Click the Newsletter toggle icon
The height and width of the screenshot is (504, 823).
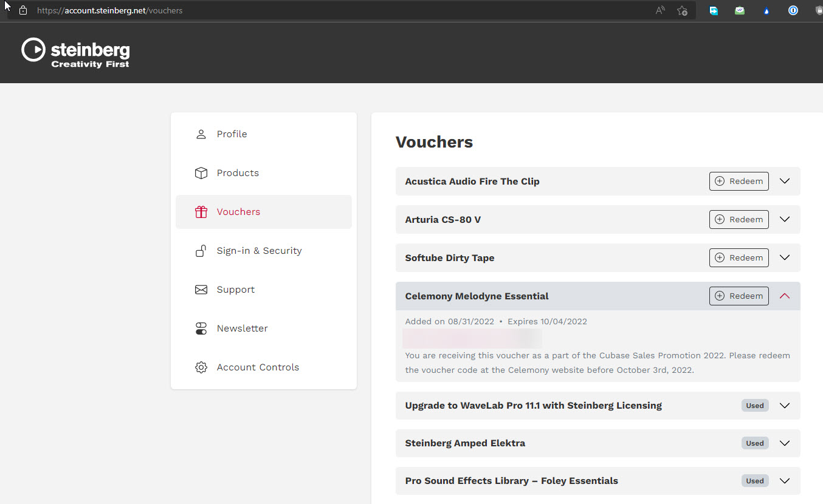pyautogui.click(x=201, y=329)
